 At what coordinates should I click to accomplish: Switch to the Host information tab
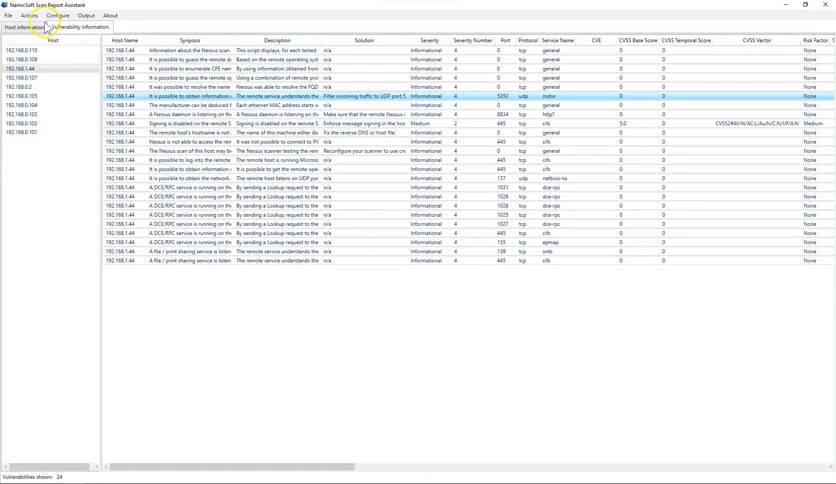[24, 27]
